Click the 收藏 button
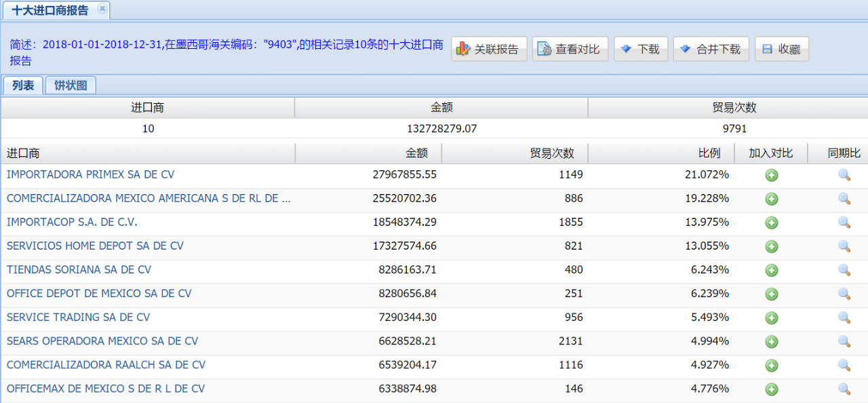Image resolution: width=868 pixels, height=403 pixels. pyautogui.click(x=781, y=49)
